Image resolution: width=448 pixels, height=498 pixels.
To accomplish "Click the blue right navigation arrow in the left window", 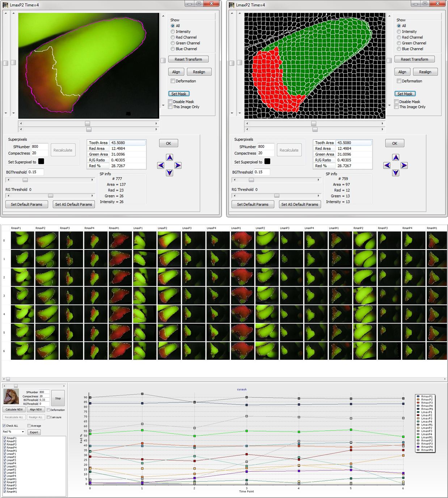I will coord(178,166).
